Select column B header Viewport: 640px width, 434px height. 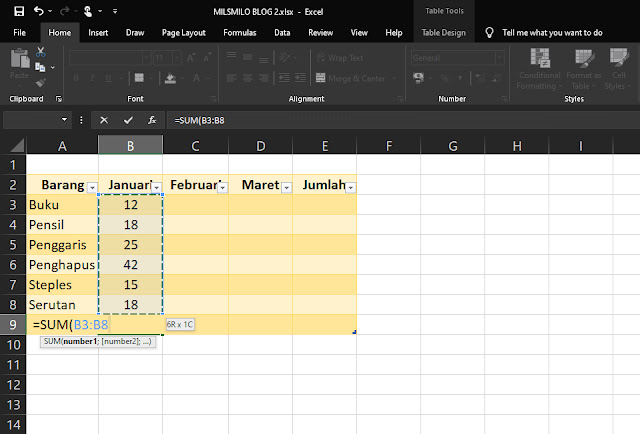coord(130,145)
